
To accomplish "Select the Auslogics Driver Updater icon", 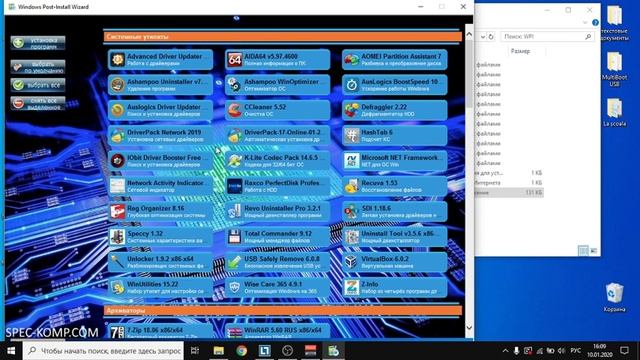I will coord(118,110).
